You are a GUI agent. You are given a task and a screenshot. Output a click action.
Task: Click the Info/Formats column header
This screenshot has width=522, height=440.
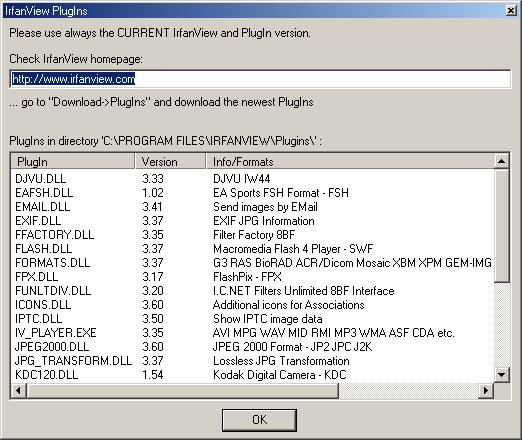350,162
